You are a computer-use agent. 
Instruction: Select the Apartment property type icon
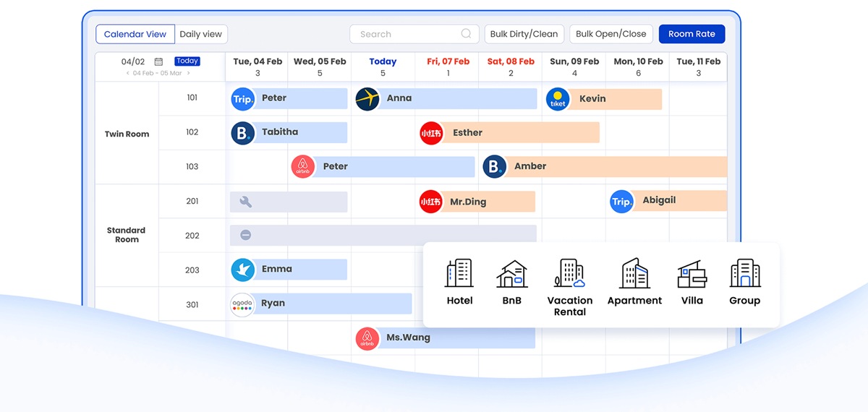point(634,274)
